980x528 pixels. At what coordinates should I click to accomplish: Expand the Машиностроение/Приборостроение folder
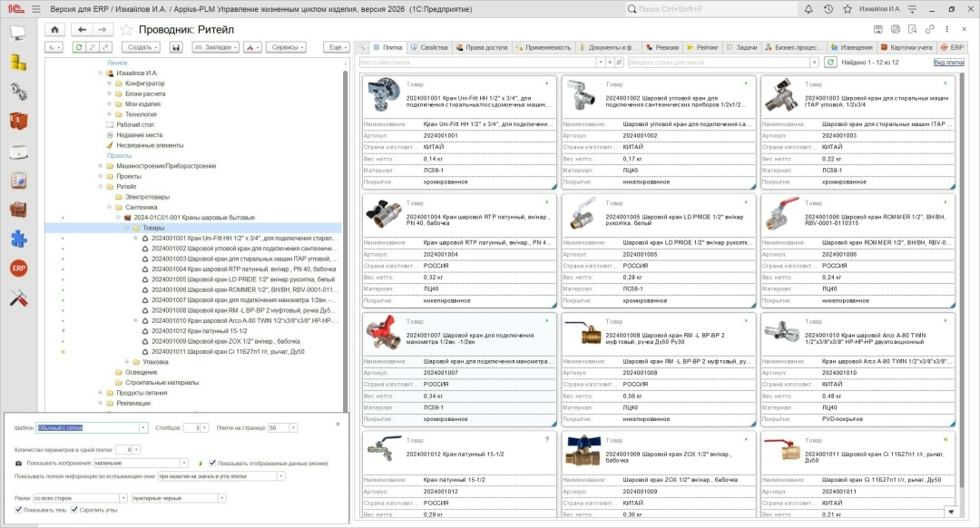click(100, 166)
